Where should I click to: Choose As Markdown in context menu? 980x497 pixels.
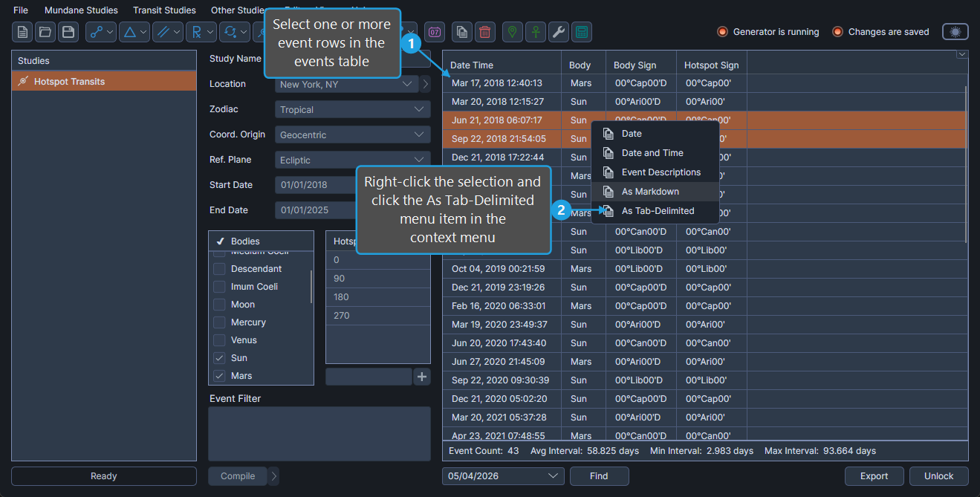pyautogui.click(x=655, y=192)
